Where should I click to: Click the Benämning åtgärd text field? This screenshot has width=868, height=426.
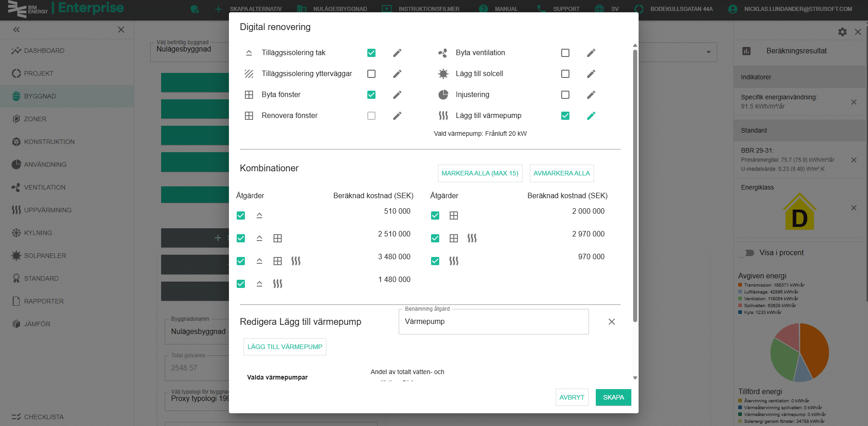493,322
